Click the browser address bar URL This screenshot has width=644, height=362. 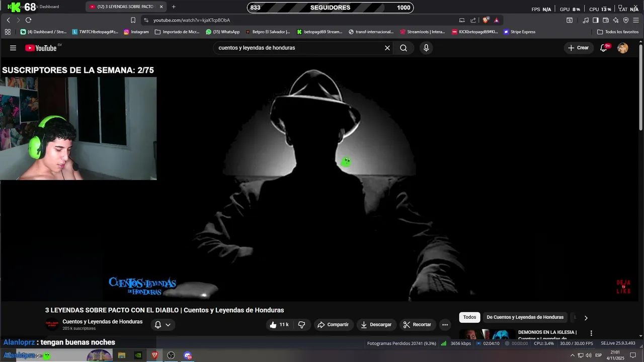(192, 20)
